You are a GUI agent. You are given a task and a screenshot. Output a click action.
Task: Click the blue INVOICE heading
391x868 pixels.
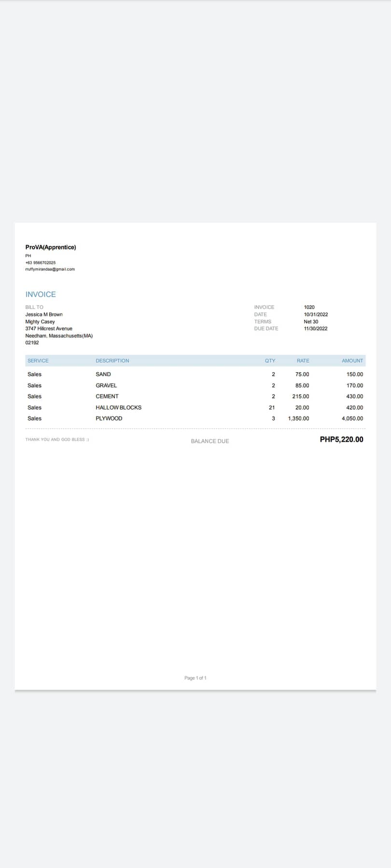pyautogui.click(x=41, y=295)
